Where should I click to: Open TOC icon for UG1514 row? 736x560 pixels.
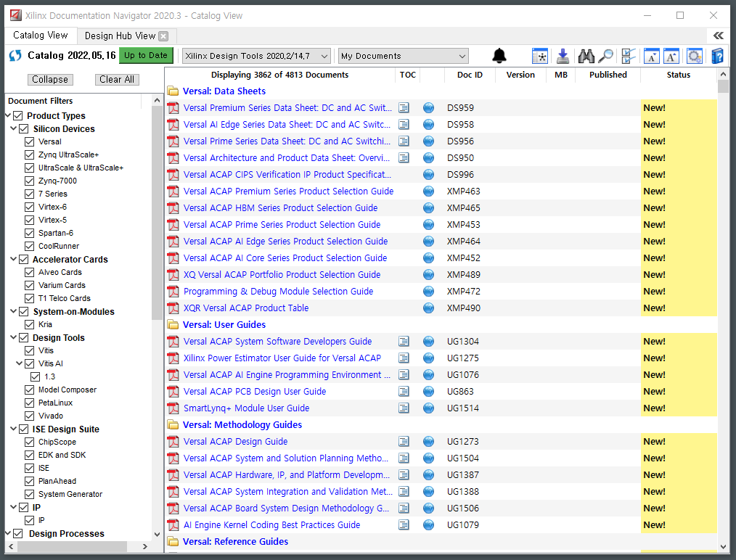point(404,408)
